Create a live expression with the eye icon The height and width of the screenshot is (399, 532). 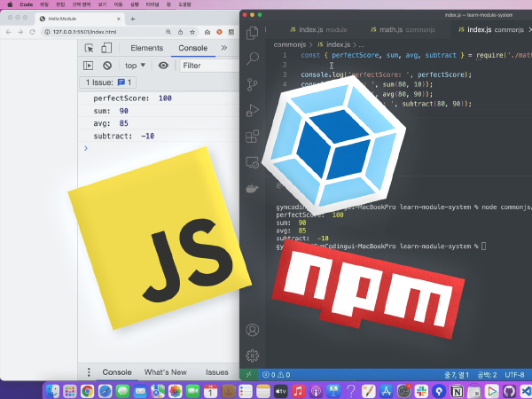point(163,66)
